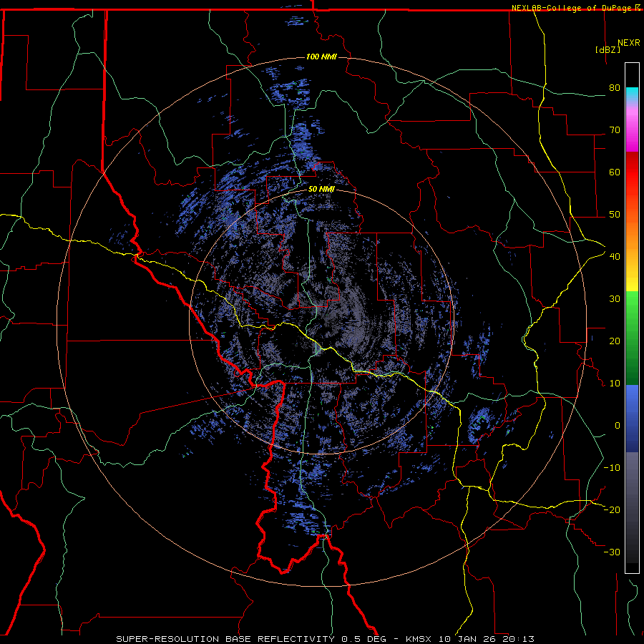Viewport: 644px width, 644px height.
Task: Click the dBZ unit label
Action: click(x=608, y=49)
